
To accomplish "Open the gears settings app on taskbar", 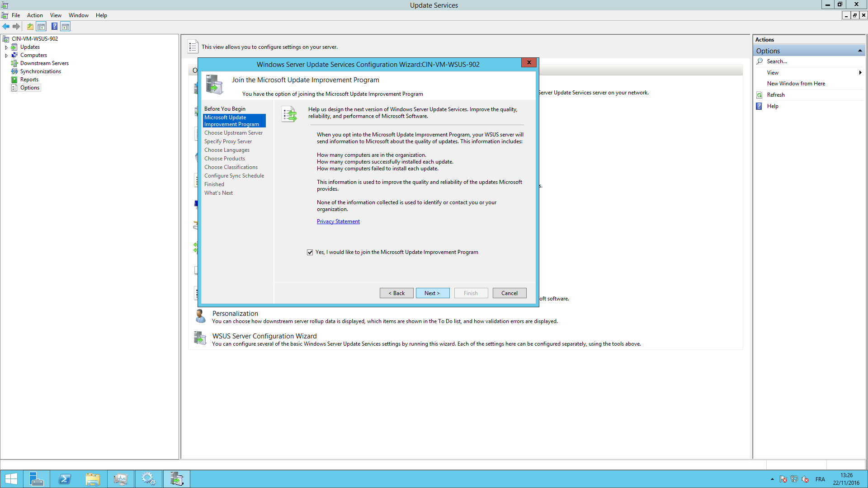I will click(x=148, y=479).
